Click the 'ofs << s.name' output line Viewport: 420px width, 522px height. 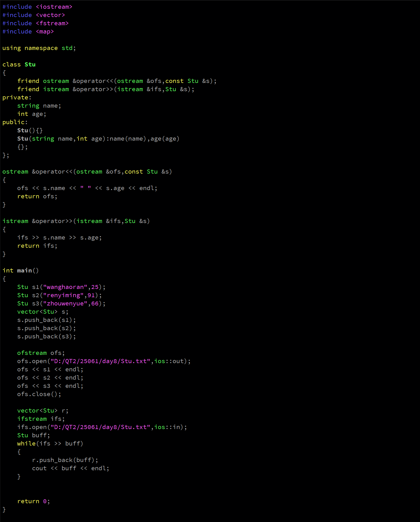point(87,188)
